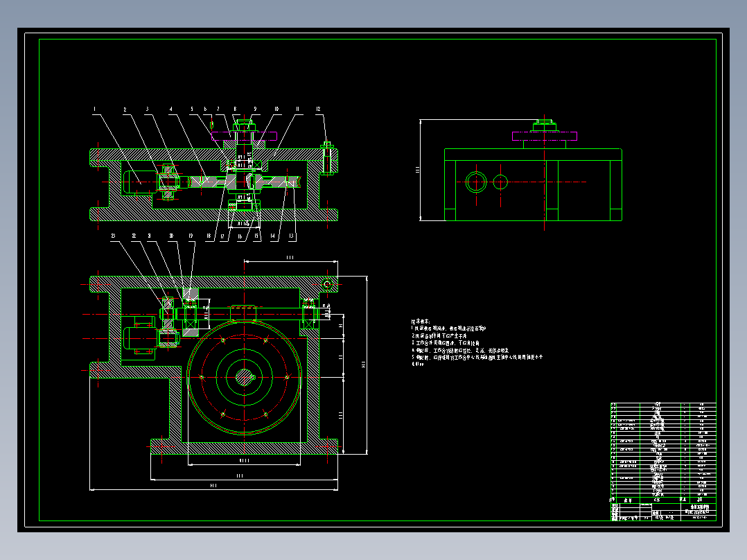This screenshot has height=560, width=747.
Task: Select the technical requirements text block
Action: tap(477, 343)
